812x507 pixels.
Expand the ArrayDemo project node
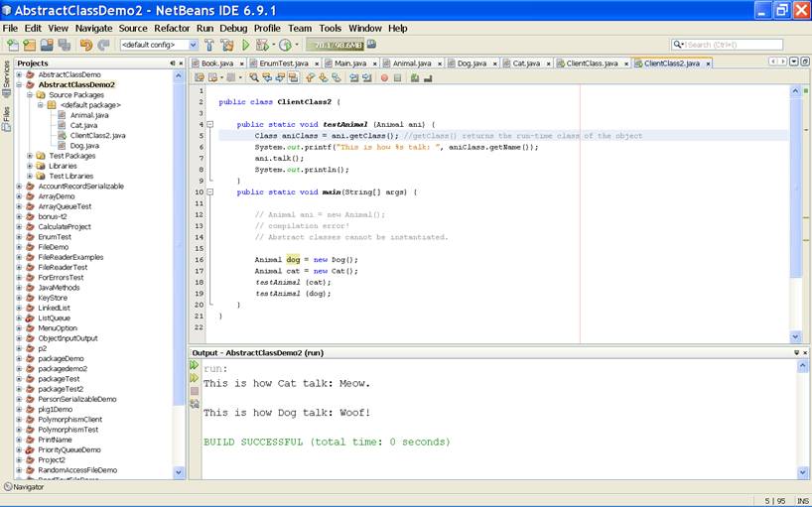click(19, 196)
